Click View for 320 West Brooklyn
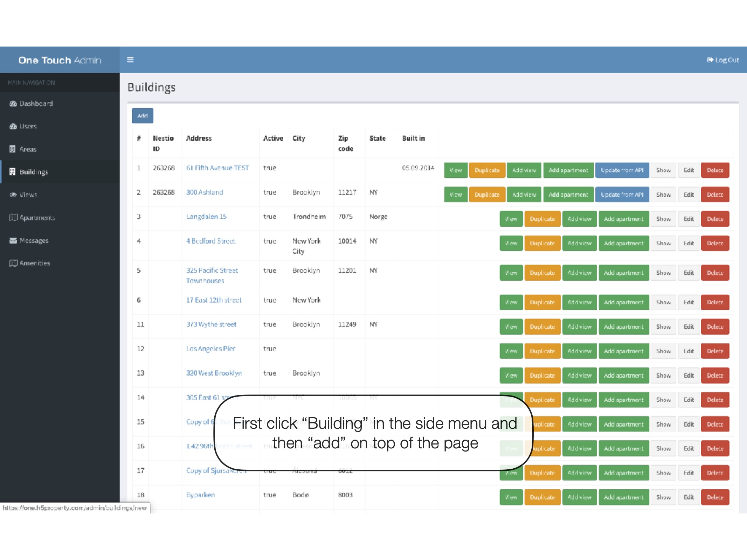The height and width of the screenshot is (560, 747). click(x=511, y=376)
